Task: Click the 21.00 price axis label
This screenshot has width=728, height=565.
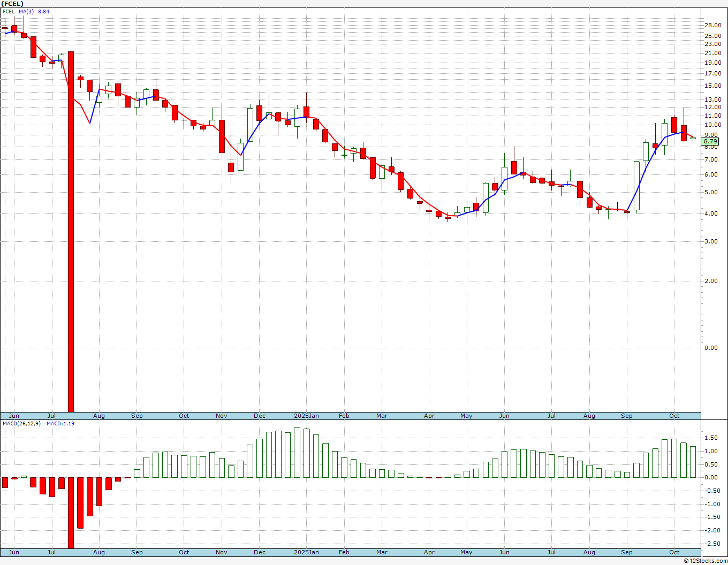Action: click(x=712, y=53)
